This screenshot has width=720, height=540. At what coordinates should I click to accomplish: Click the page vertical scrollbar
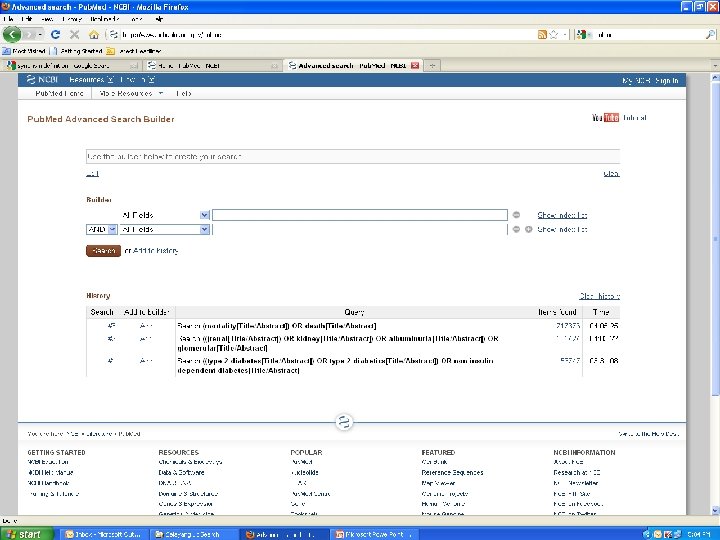(x=715, y=239)
